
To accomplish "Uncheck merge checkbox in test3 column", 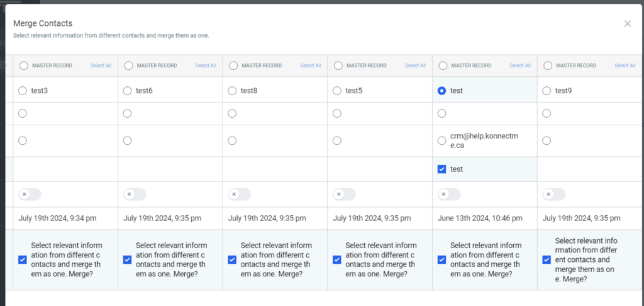I will pos(23,259).
